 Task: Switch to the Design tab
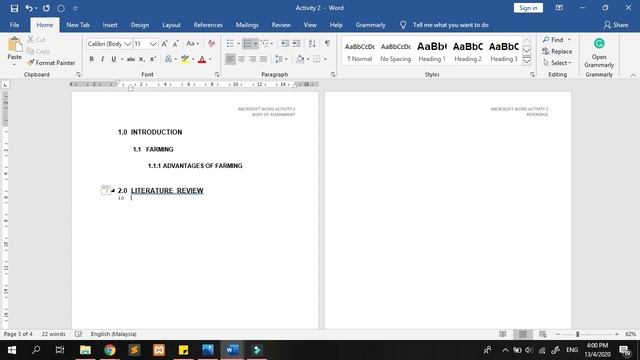pos(140,25)
